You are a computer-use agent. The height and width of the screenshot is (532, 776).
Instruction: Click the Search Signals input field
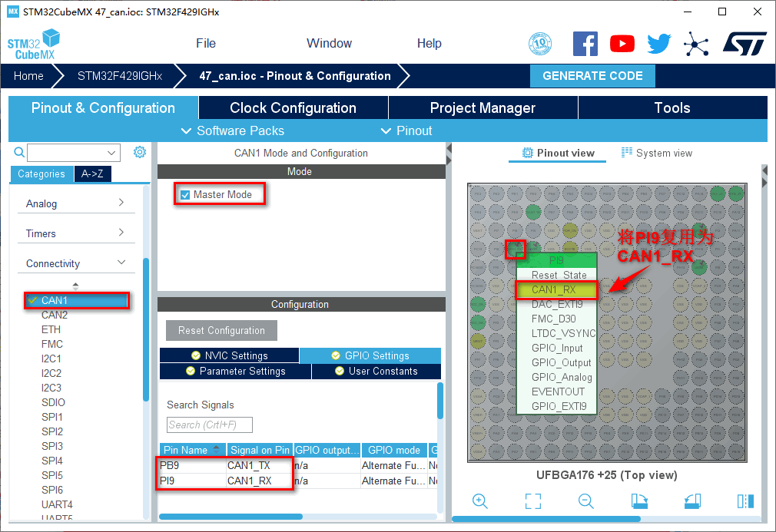[209, 425]
